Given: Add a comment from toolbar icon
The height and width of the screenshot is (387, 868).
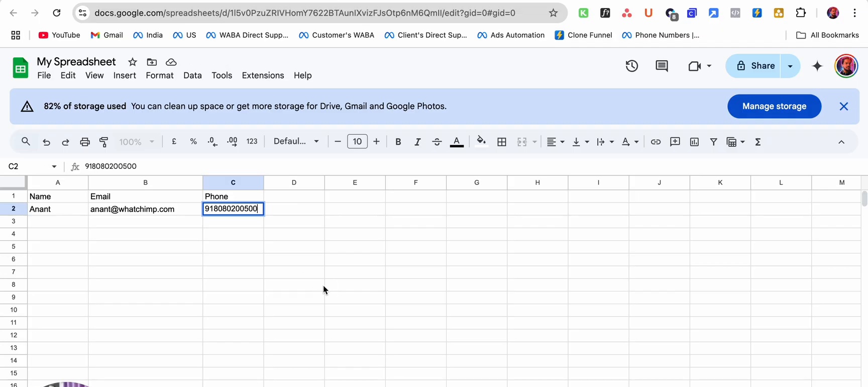Looking at the screenshot, I should 675,142.
